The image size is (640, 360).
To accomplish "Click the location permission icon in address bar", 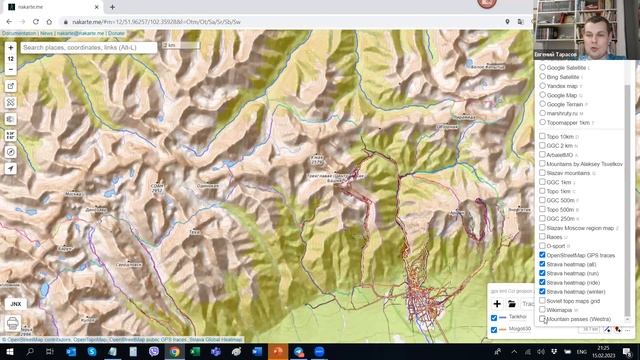I will click(507, 22).
